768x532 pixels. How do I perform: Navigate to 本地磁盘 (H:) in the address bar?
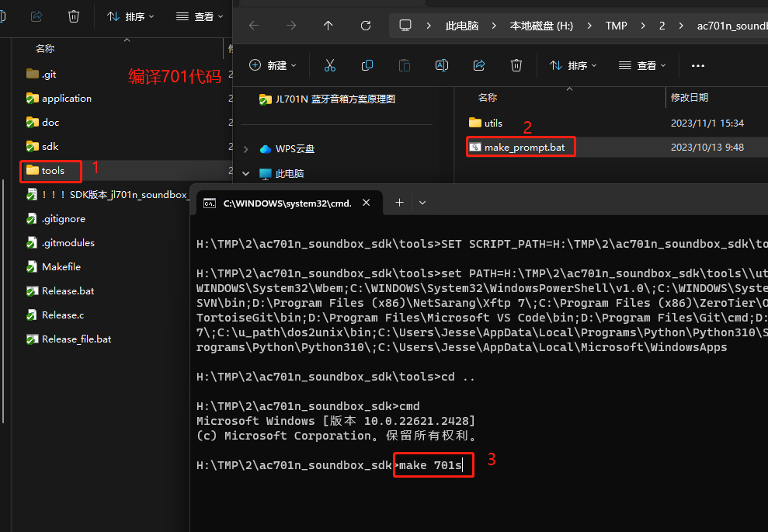coord(541,26)
